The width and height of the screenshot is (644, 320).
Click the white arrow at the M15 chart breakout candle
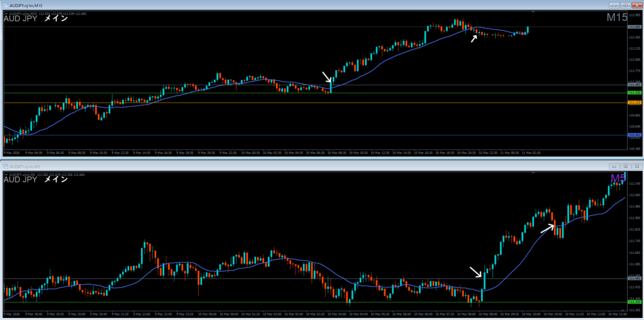tap(326, 77)
